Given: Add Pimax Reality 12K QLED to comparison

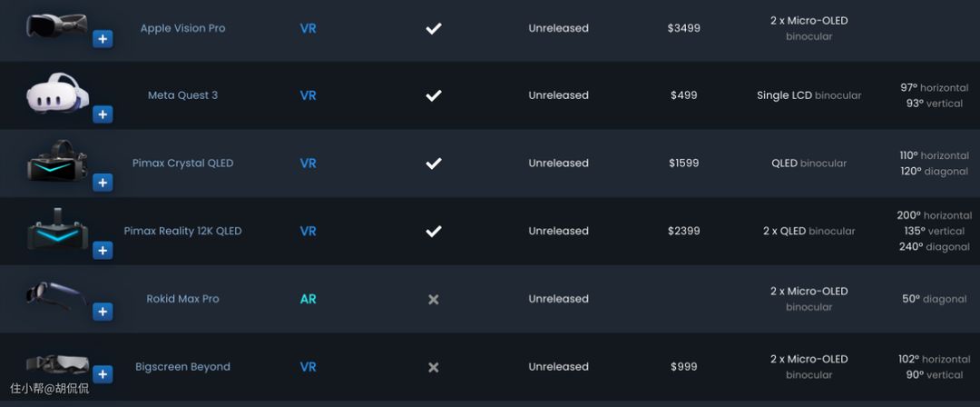Looking at the screenshot, I should 103,250.
